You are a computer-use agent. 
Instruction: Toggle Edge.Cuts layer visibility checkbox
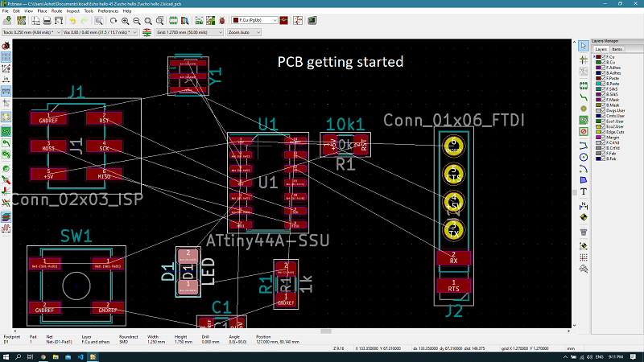tap(604, 132)
